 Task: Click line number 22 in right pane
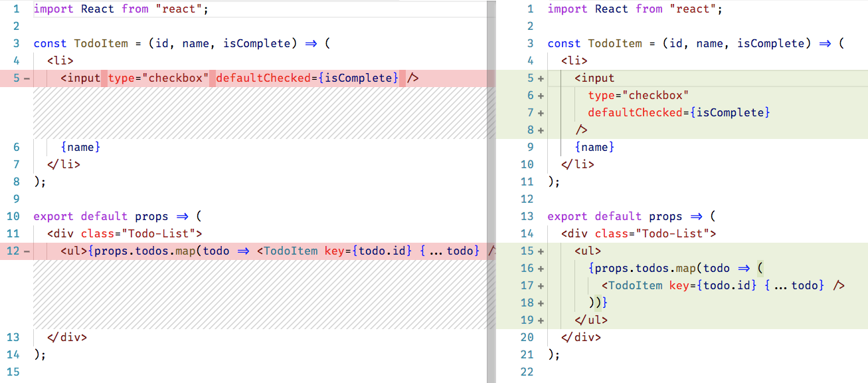point(527,372)
